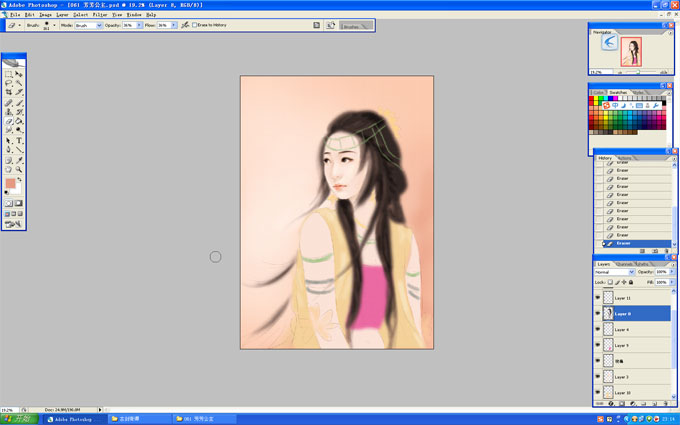This screenshot has width=680, height=425.
Task: Switch to Quick Mask mode
Action: (x=19, y=203)
